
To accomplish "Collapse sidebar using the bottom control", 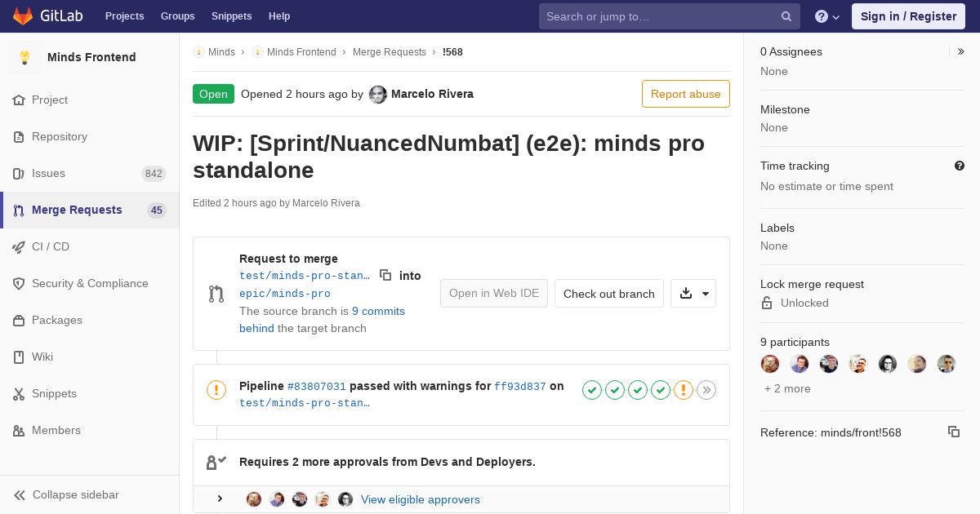I will (x=90, y=494).
